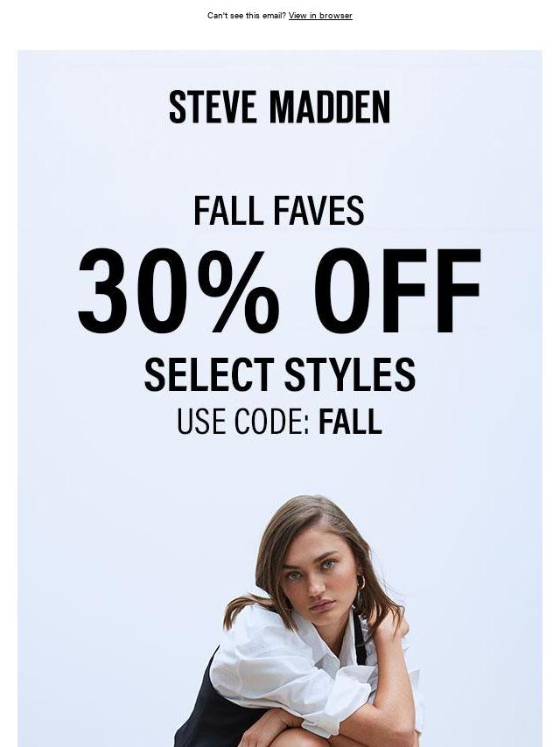560x747 pixels.
Task: Select the FALL FAVES heading
Action: (279, 211)
